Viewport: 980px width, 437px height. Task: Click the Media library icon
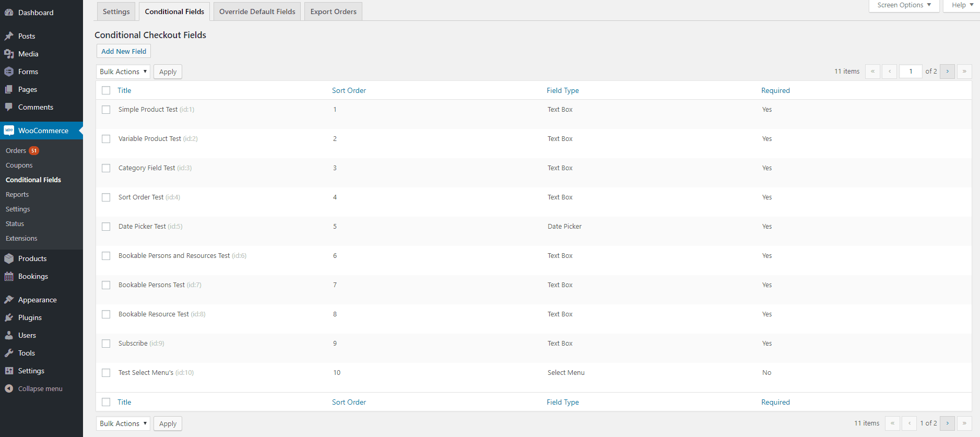click(9, 54)
